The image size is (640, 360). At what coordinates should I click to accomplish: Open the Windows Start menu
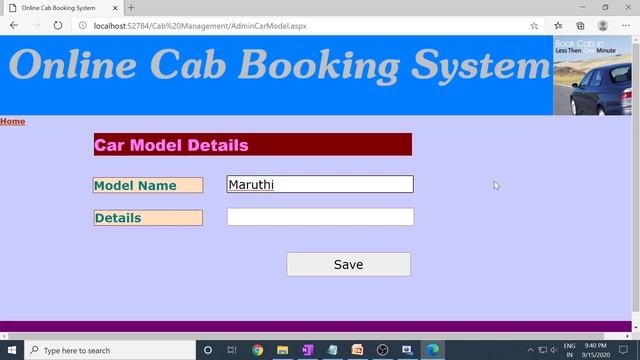[12, 350]
